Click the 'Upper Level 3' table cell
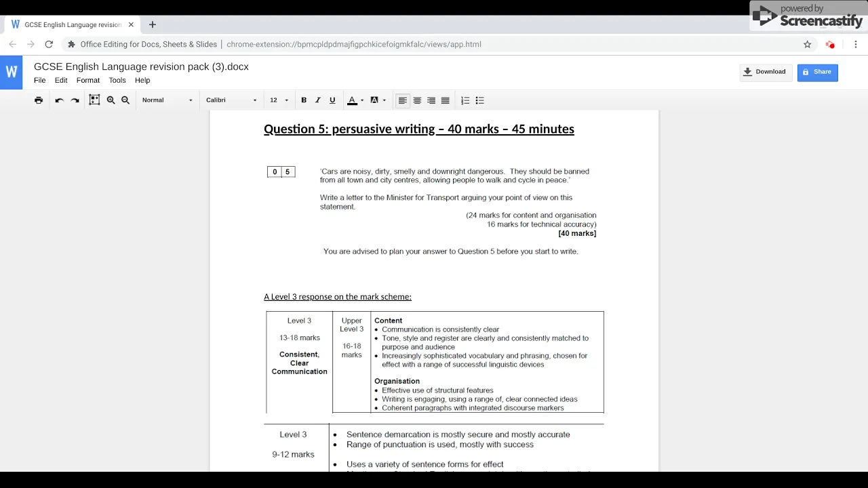This screenshot has height=488, width=868. pyautogui.click(x=351, y=325)
